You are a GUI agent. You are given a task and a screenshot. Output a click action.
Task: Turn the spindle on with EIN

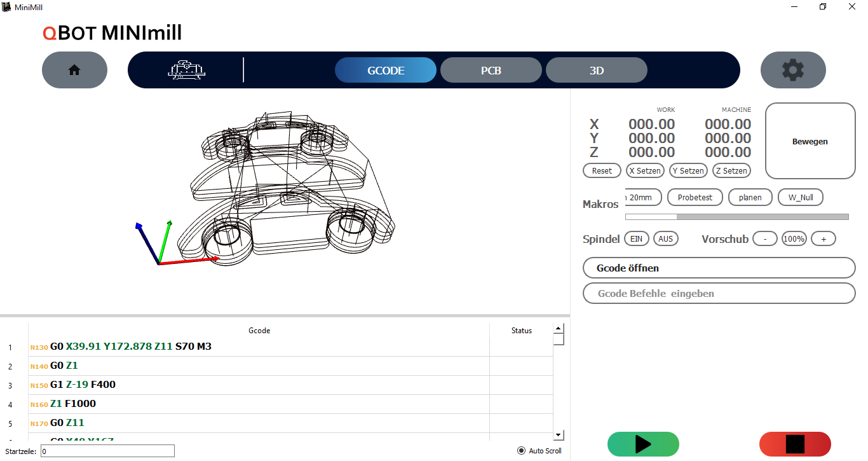[637, 238]
